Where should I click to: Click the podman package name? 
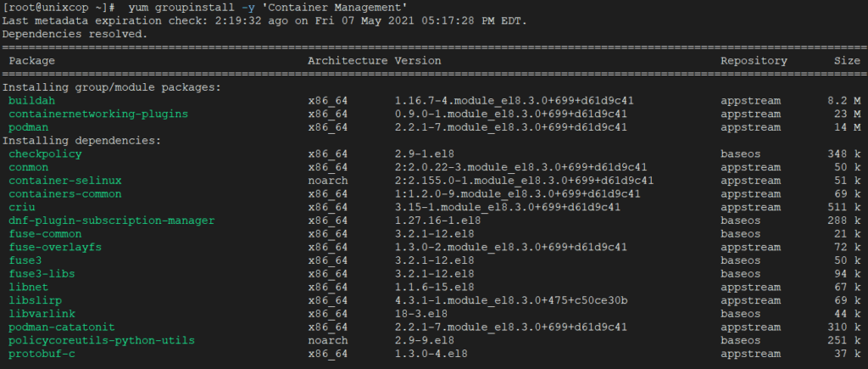29,127
